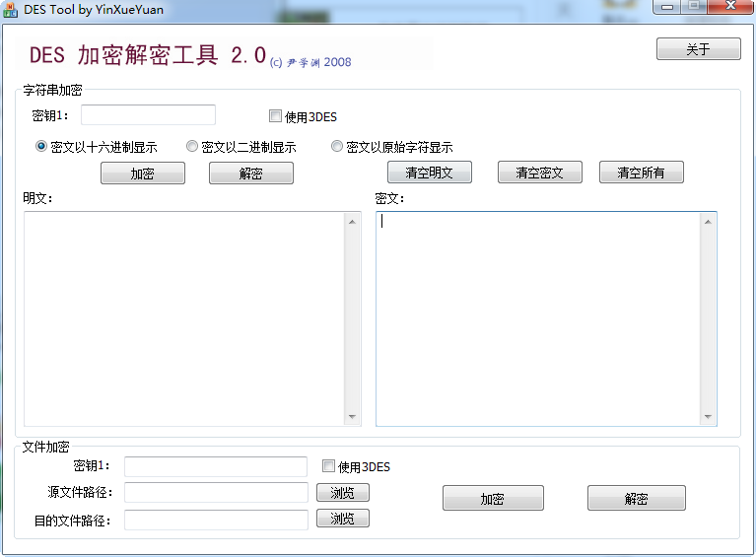Screen dimensions: 756x557
Task: Click ciphertext scrollbar up arrow
Action: (x=709, y=222)
